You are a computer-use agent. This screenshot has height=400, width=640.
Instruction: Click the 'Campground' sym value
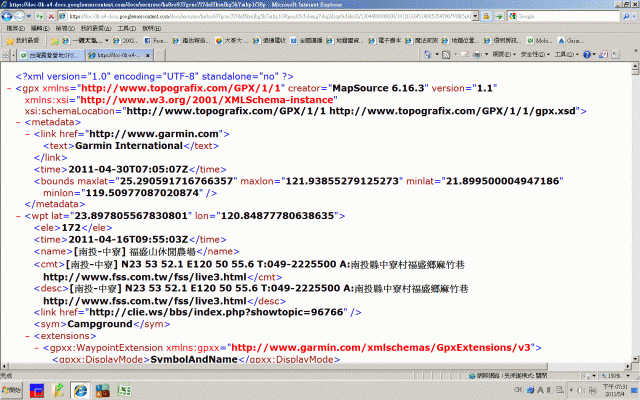click(100, 324)
